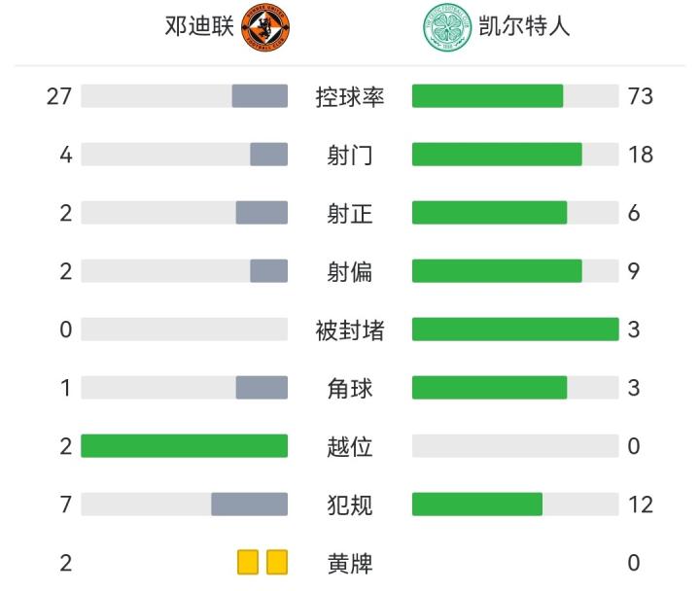Click Celtic's green possession bar
The width and height of the screenshot is (700, 591).
[487, 96]
